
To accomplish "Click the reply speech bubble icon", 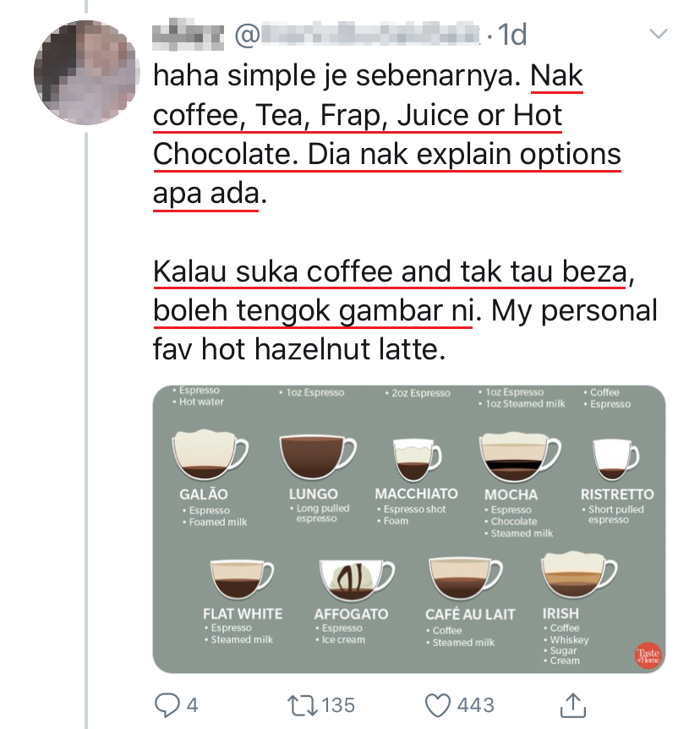I will (x=165, y=704).
